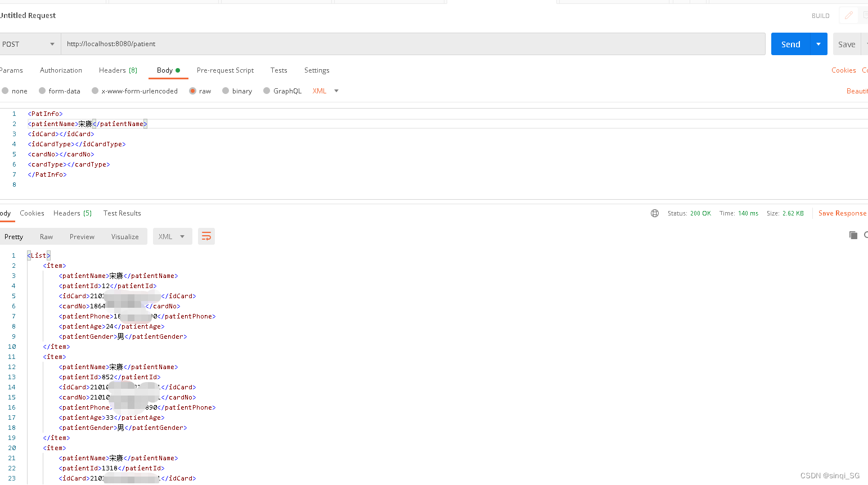Click the Send button
Image resolution: width=868 pixels, height=485 pixels.
pos(790,43)
